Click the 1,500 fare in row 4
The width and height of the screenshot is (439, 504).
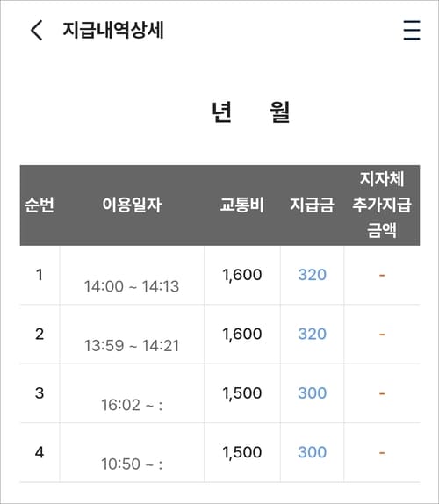242,452
